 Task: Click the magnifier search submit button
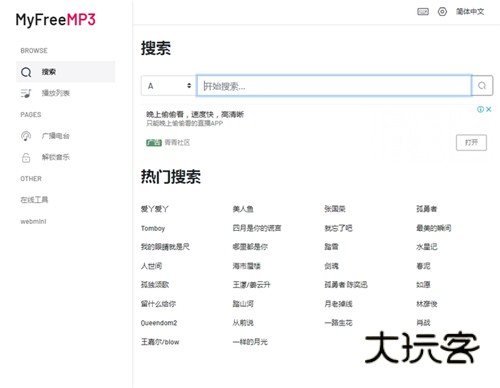[482, 86]
